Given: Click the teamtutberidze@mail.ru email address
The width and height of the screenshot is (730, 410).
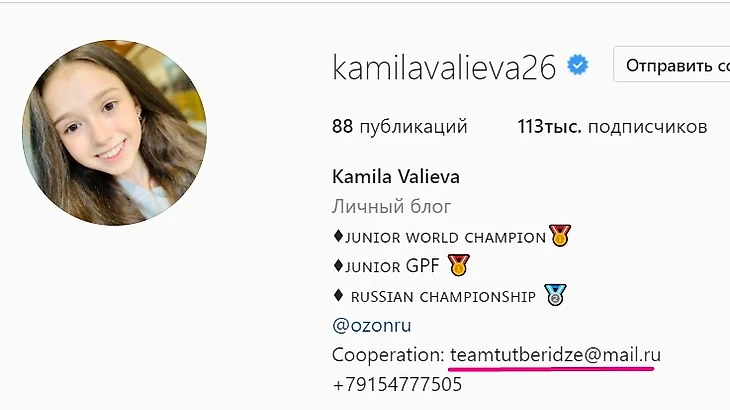Looking at the screenshot, I should coord(555,355).
